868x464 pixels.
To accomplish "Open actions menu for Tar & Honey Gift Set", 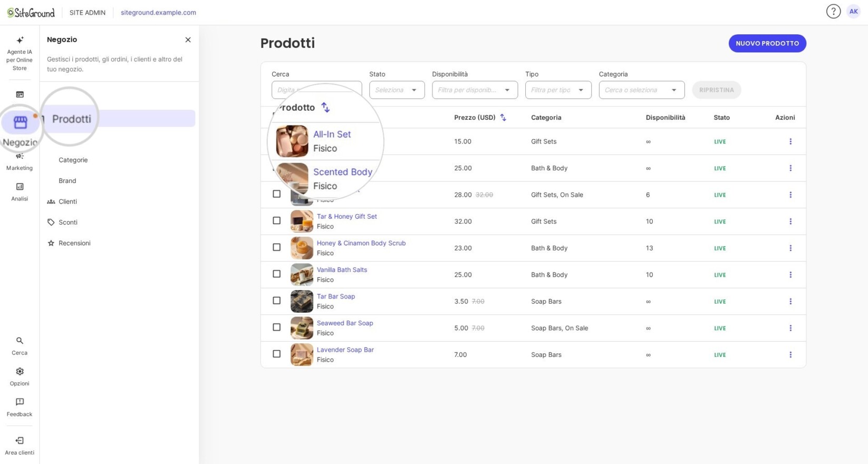I will coord(790,221).
